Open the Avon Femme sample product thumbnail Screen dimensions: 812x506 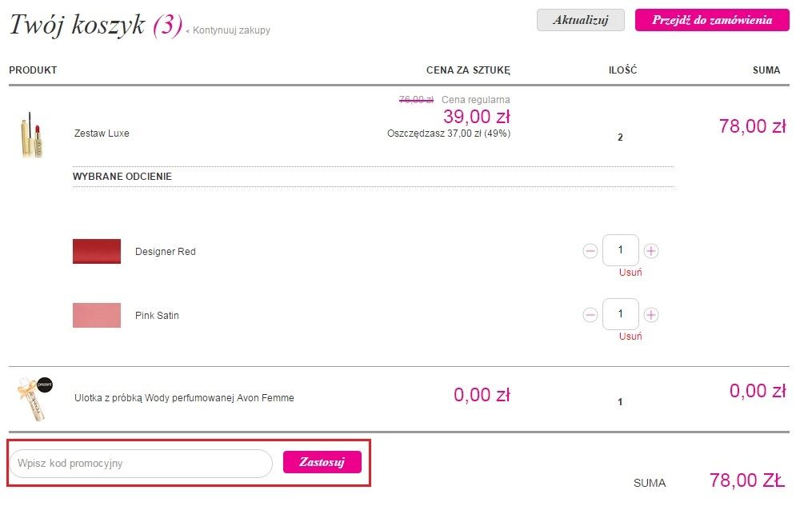33,398
